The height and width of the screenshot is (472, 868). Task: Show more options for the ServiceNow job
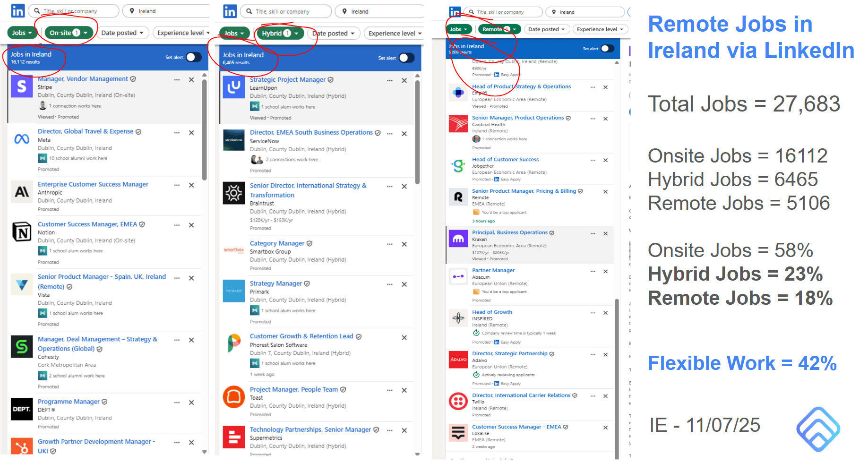390,134
